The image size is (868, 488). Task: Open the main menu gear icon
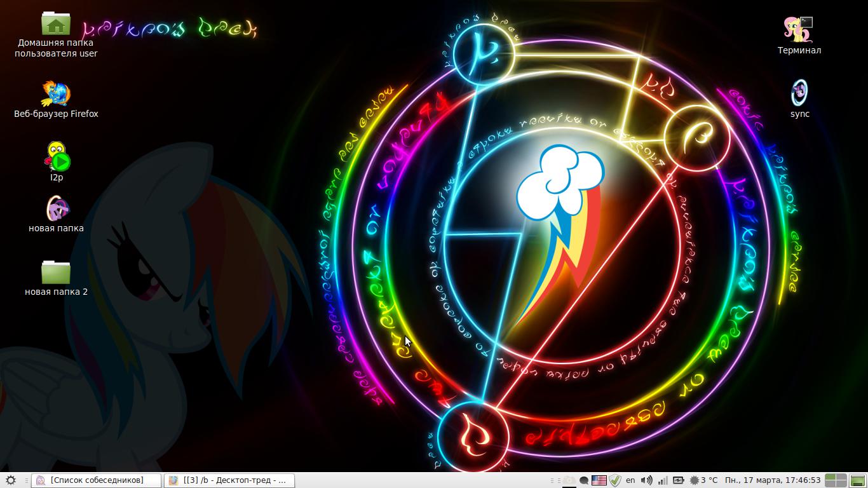pyautogui.click(x=10, y=480)
